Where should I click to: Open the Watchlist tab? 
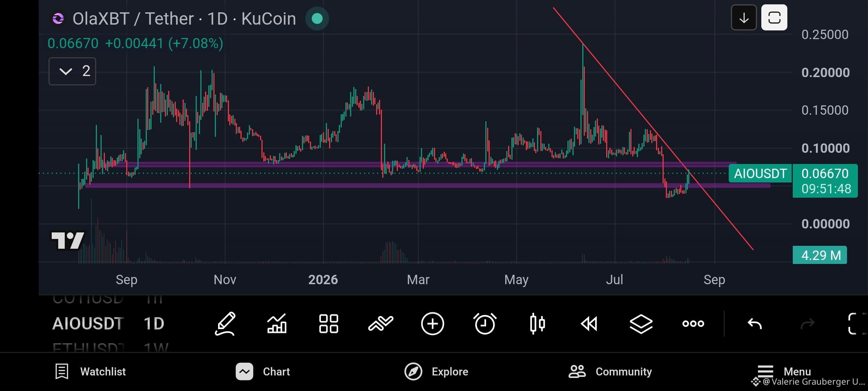90,371
